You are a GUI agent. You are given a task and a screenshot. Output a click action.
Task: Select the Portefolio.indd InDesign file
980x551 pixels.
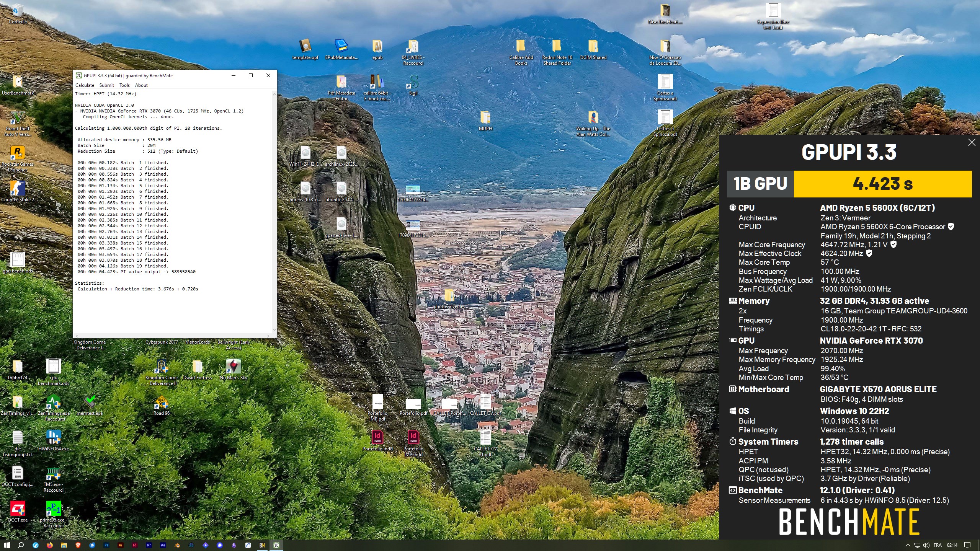click(377, 440)
